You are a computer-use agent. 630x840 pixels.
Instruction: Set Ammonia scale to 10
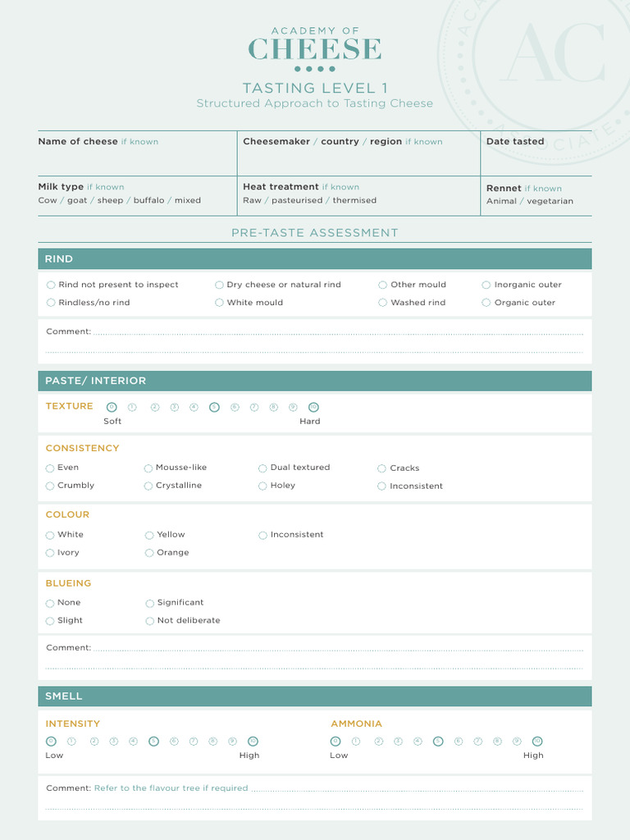pos(537,742)
